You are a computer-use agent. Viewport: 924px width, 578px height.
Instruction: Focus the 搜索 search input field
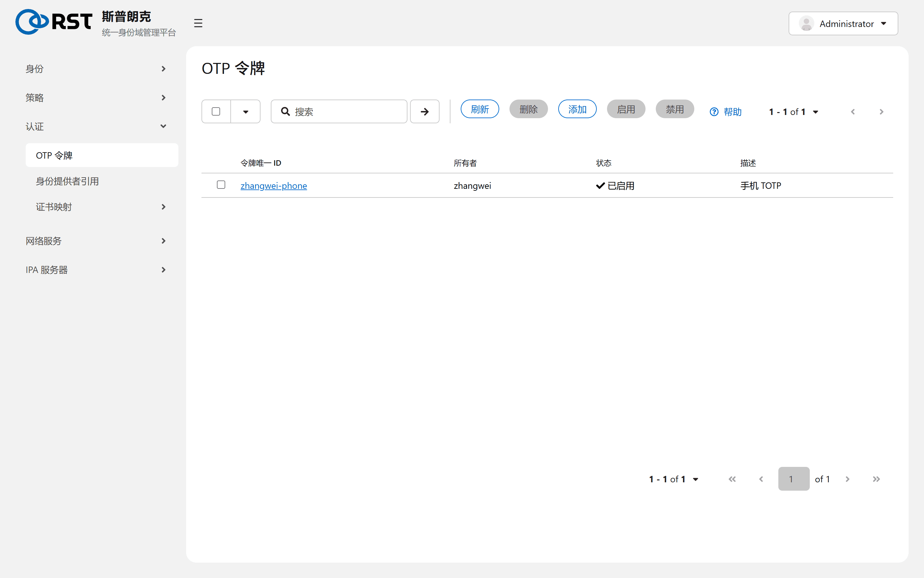[339, 112]
